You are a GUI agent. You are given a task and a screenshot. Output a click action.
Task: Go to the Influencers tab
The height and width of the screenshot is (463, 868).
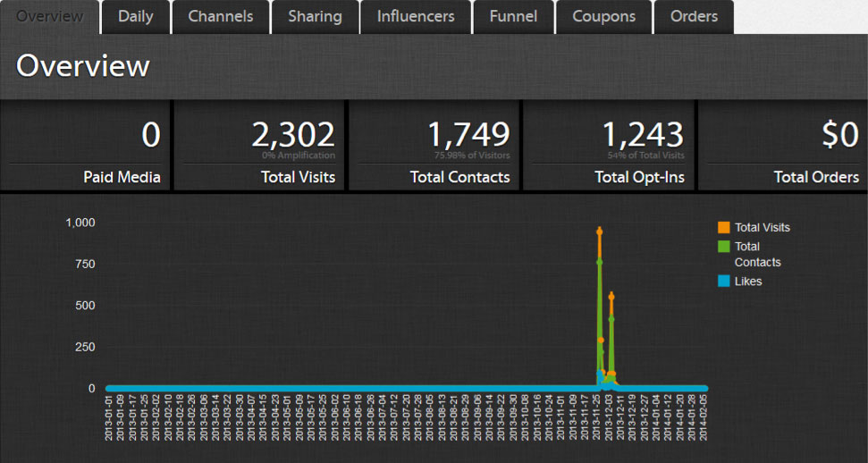[x=416, y=16]
